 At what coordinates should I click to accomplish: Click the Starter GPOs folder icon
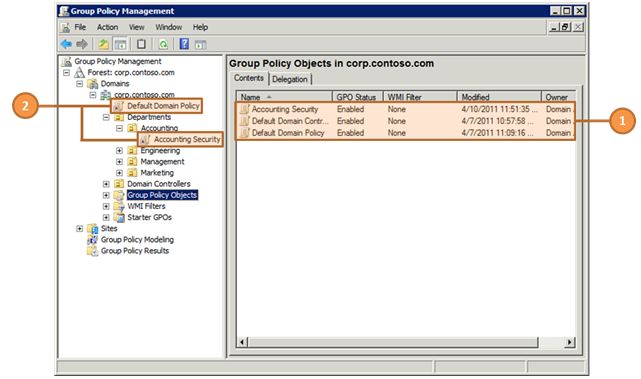pos(119,218)
